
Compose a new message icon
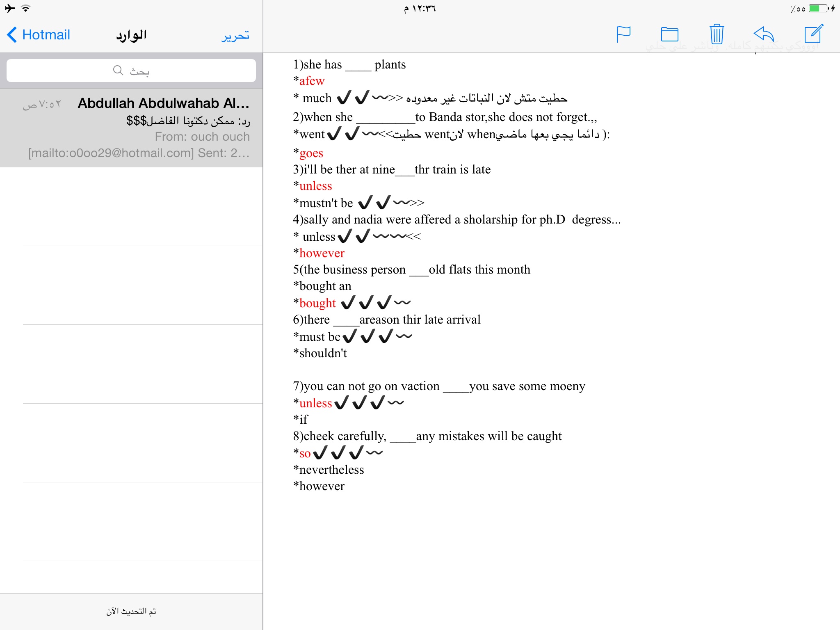click(814, 34)
